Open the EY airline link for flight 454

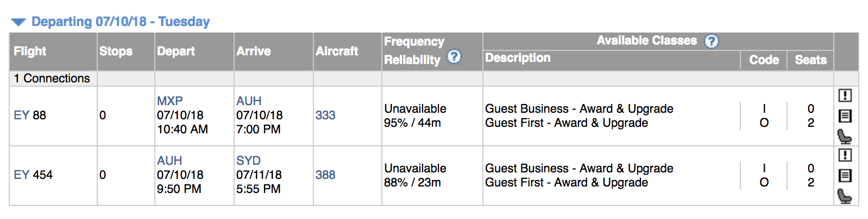[21, 175]
